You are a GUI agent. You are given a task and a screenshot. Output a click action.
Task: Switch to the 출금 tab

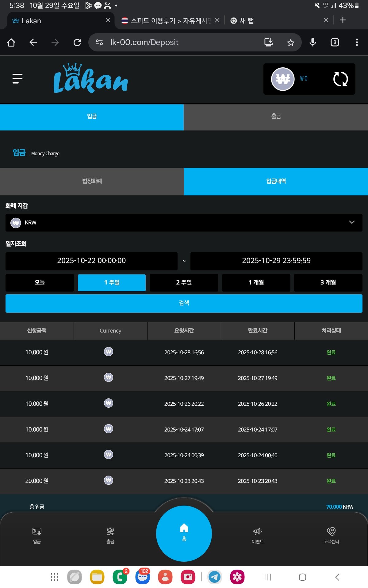tap(276, 116)
